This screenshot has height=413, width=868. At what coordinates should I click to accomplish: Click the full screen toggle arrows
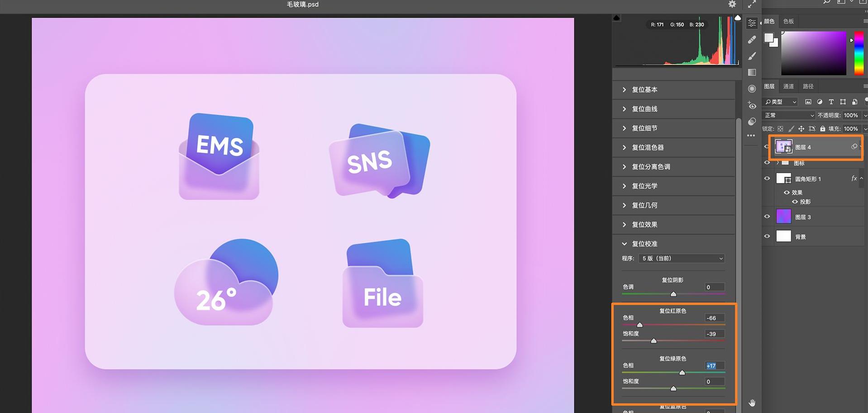752,5
